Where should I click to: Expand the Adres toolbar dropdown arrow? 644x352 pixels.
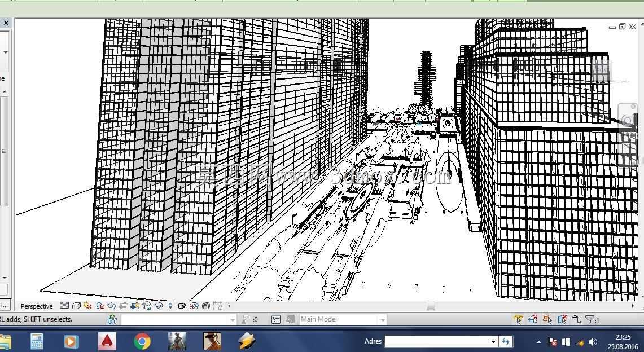pyautogui.click(x=494, y=341)
